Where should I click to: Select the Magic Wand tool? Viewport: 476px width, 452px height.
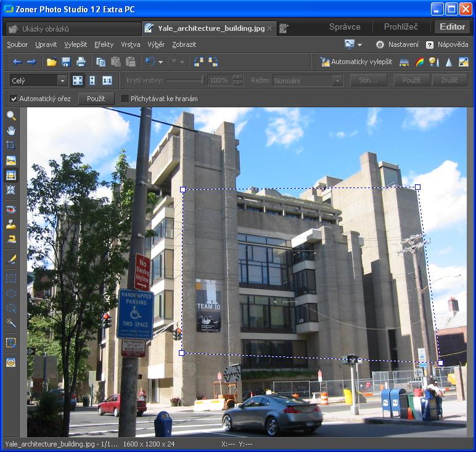click(11, 323)
